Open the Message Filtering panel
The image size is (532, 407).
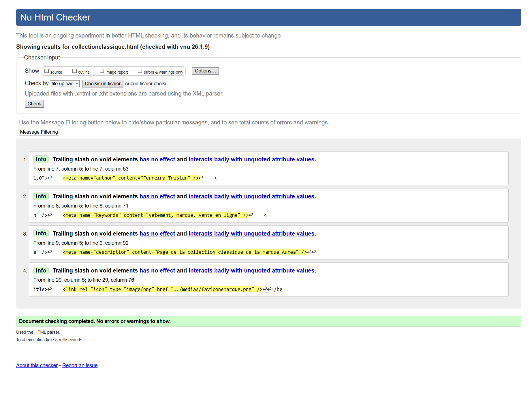[x=39, y=132]
